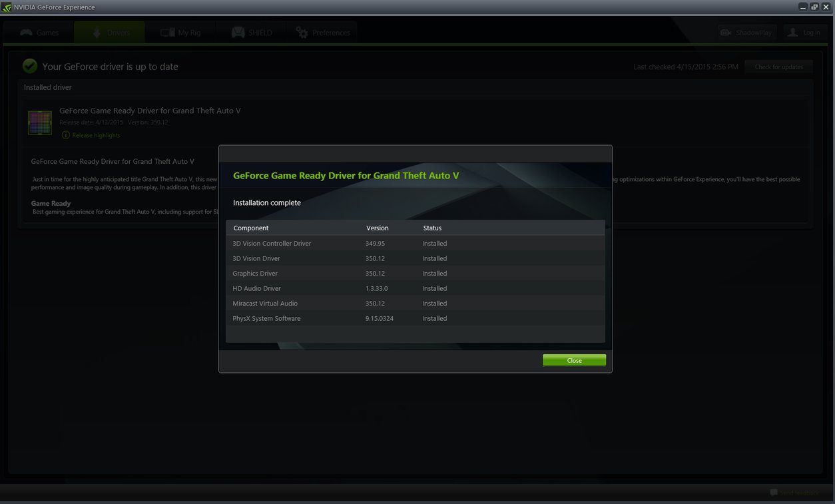Click the download arrow icon on Drivers tab

pyautogui.click(x=97, y=32)
